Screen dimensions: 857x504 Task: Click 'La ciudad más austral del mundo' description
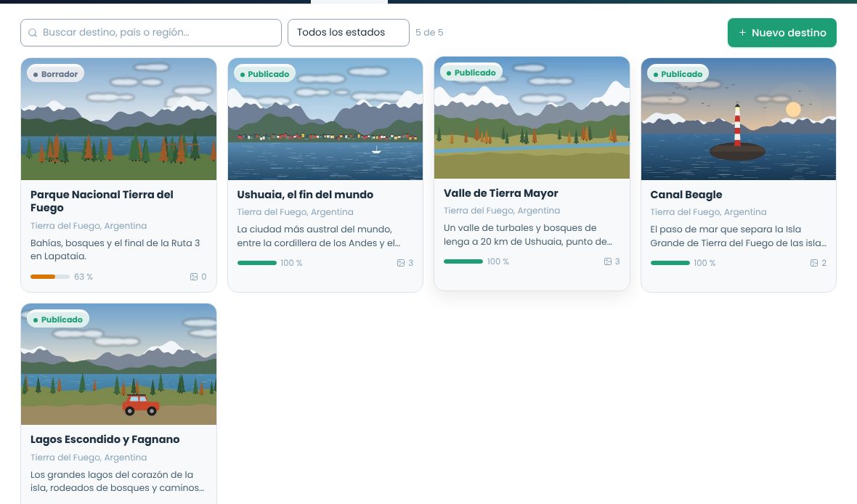(x=319, y=236)
